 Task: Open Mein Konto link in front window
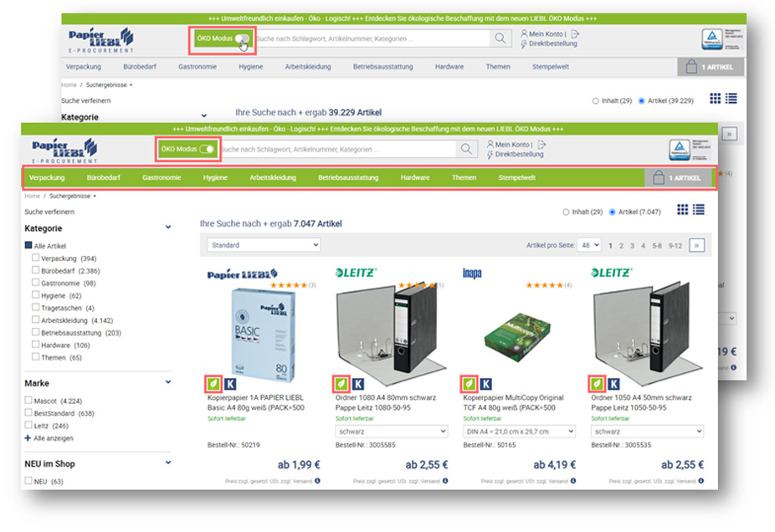[x=512, y=145]
